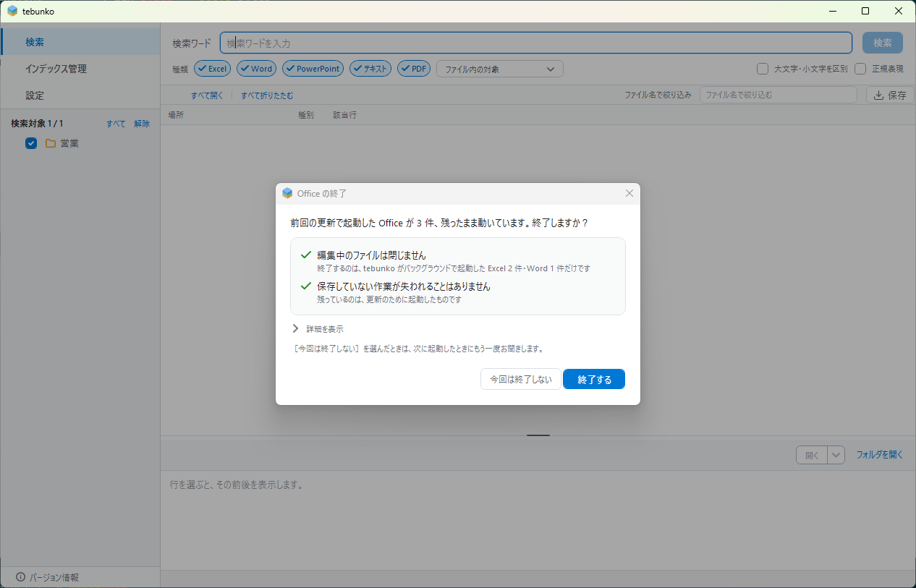Screen dimensions: 916x588
Task: Click the 保存 button
Action: pyautogui.click(x=889, y=95)
